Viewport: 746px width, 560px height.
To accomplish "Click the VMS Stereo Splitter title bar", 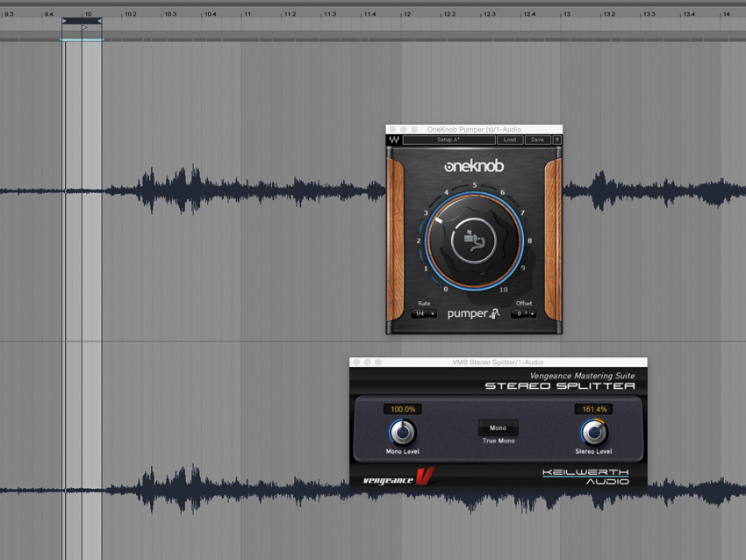I will [498, 363].
